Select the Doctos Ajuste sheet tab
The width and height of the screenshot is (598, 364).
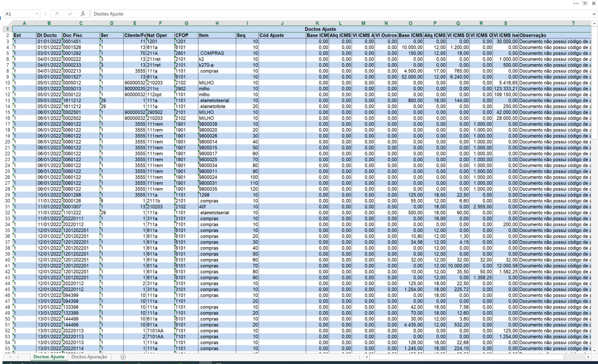[49, 357]
